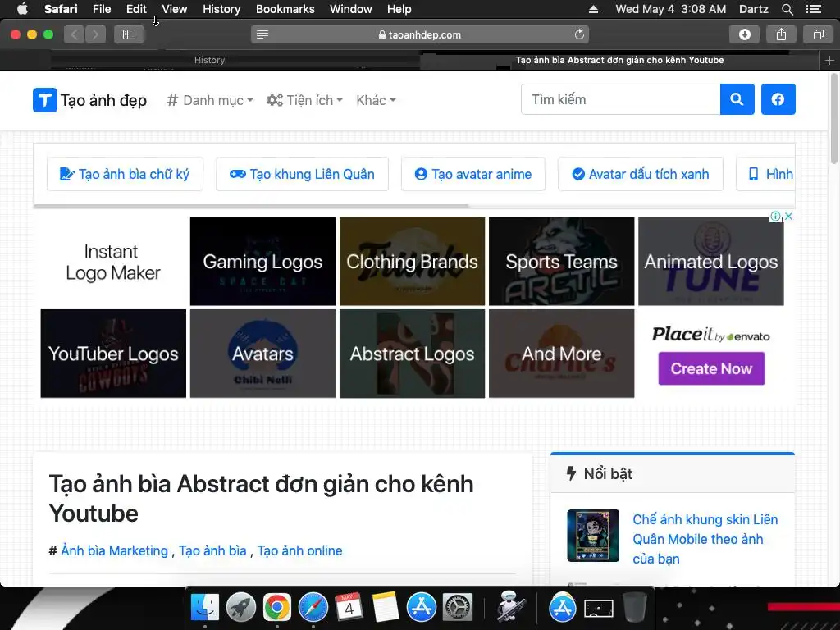The height and width of the screenshot is (630, 840).
Task: Click the blue search magnifier button
Action: pyautogui.click(x=737, y=99)
